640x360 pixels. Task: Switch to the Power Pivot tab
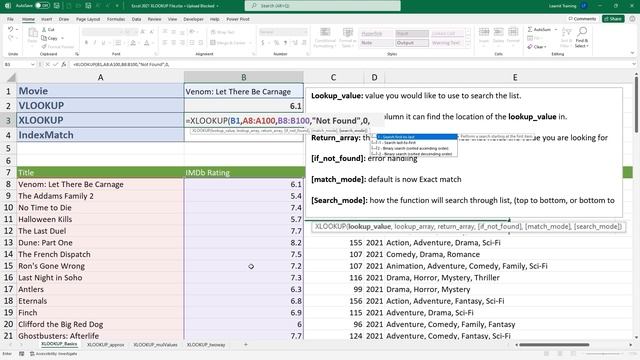coord(238,19)
